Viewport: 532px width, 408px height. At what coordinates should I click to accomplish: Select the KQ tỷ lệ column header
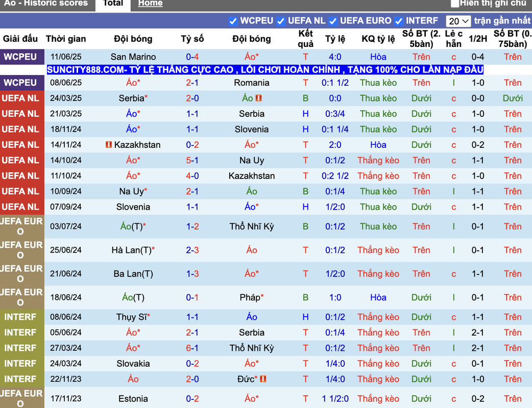[378, 39]
